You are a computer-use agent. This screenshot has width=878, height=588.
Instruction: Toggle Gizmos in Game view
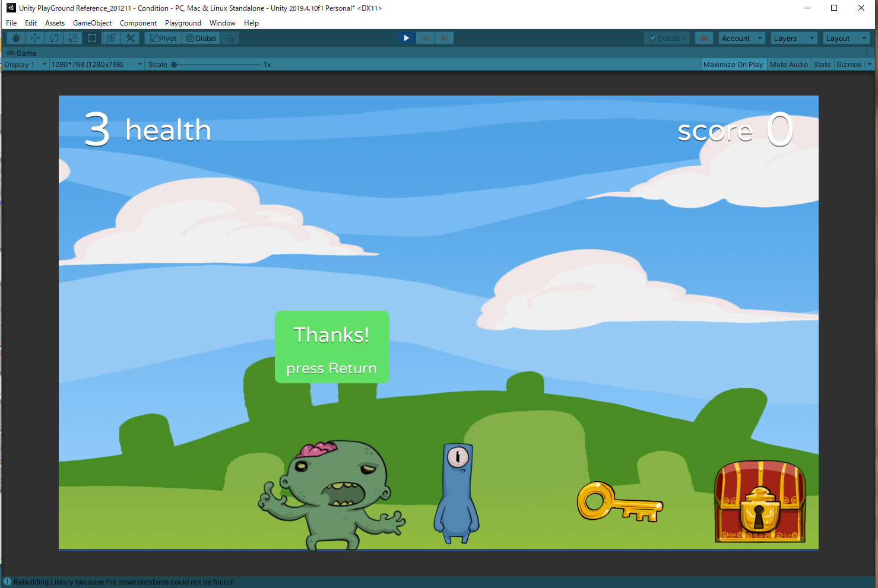pos(849,64)
